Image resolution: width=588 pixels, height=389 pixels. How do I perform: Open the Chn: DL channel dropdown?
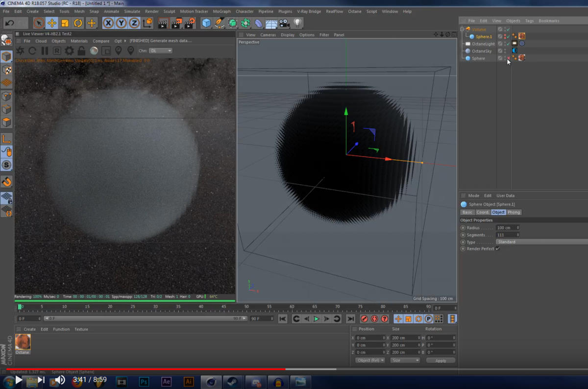pos(161,51)
